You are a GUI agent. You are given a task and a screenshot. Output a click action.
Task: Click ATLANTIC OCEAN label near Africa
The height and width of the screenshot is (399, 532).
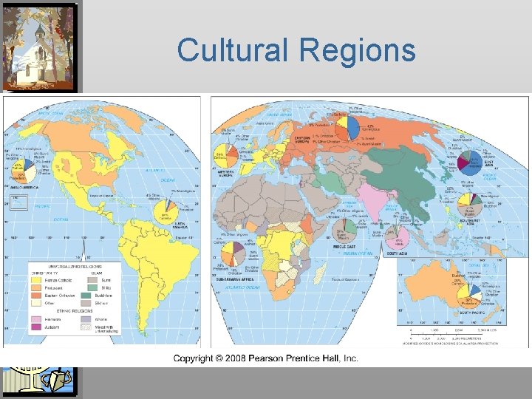click(x=242, y=287)
